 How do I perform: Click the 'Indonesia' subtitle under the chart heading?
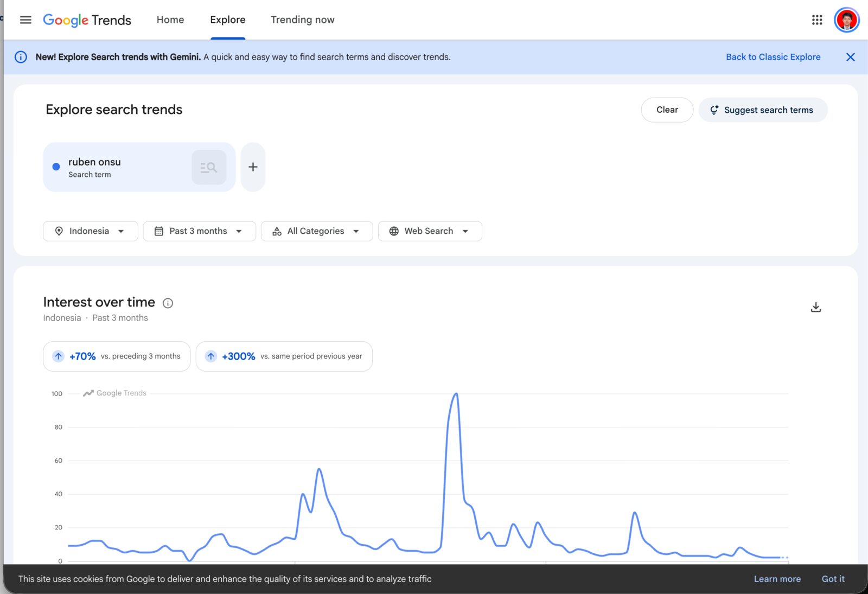(62, 318)
